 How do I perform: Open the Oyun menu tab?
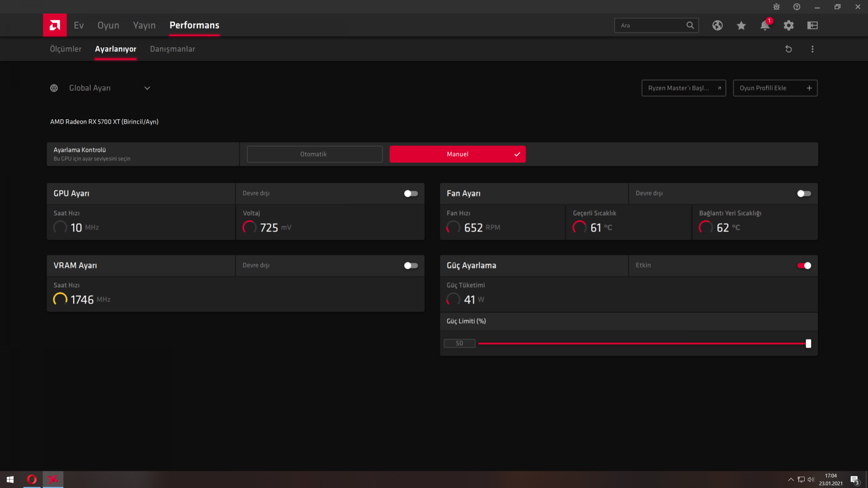pyautogui.click(x=108, y=25)
